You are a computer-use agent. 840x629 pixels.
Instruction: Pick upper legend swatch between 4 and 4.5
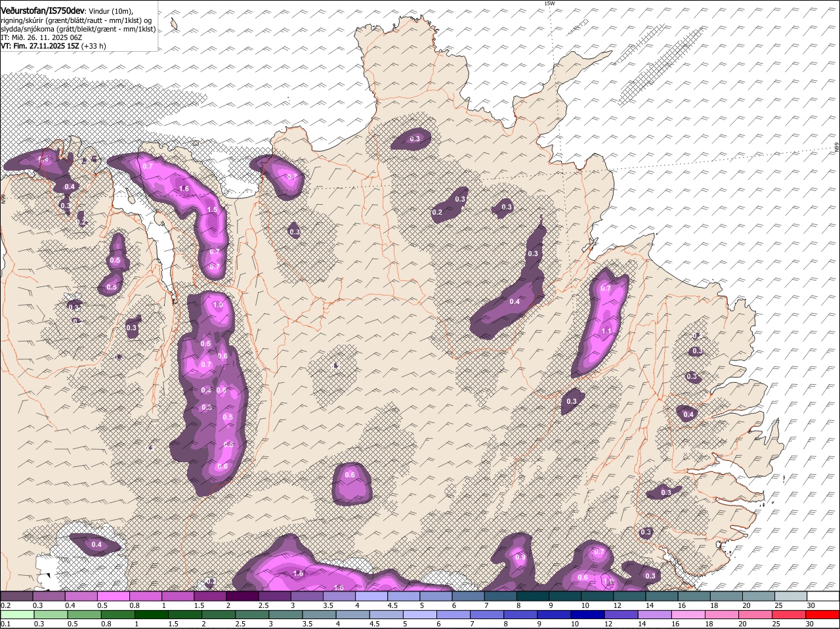(x=371, y=596)
